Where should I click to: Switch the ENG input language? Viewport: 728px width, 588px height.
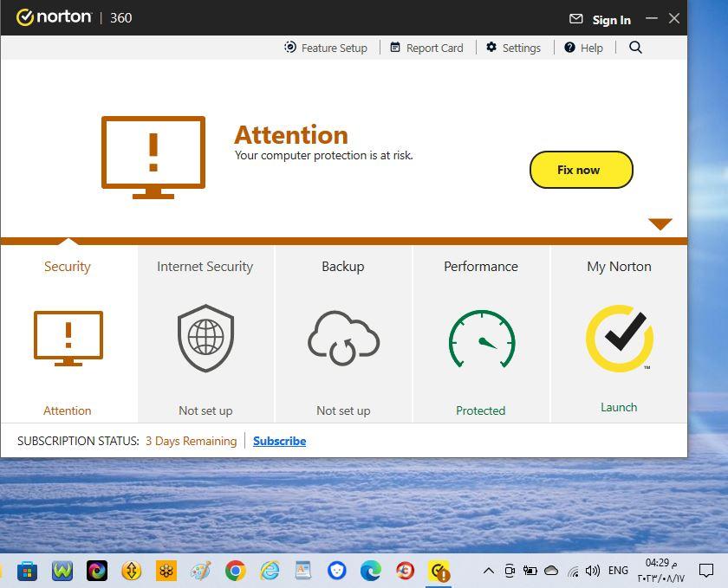tap(618, 571)
